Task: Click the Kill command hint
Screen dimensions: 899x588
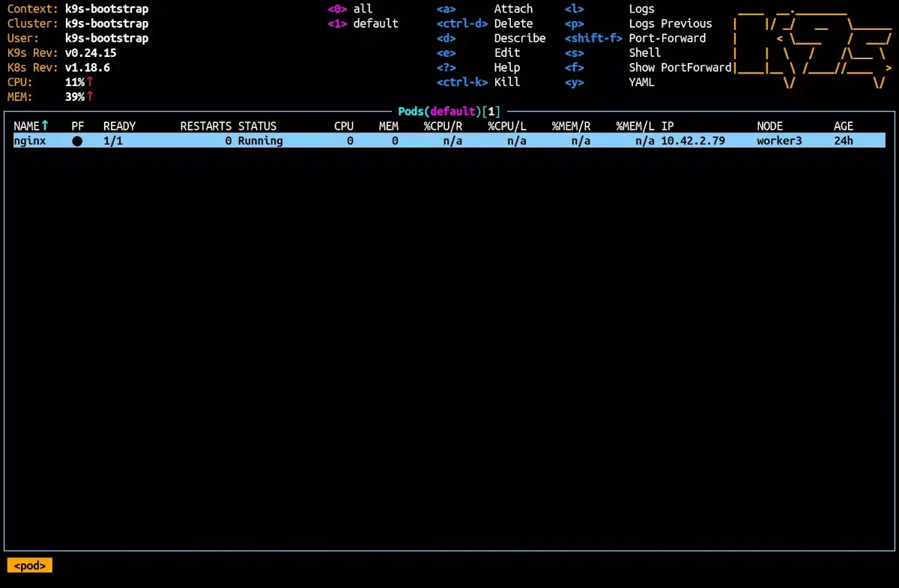Action: [x=506, y=82]
